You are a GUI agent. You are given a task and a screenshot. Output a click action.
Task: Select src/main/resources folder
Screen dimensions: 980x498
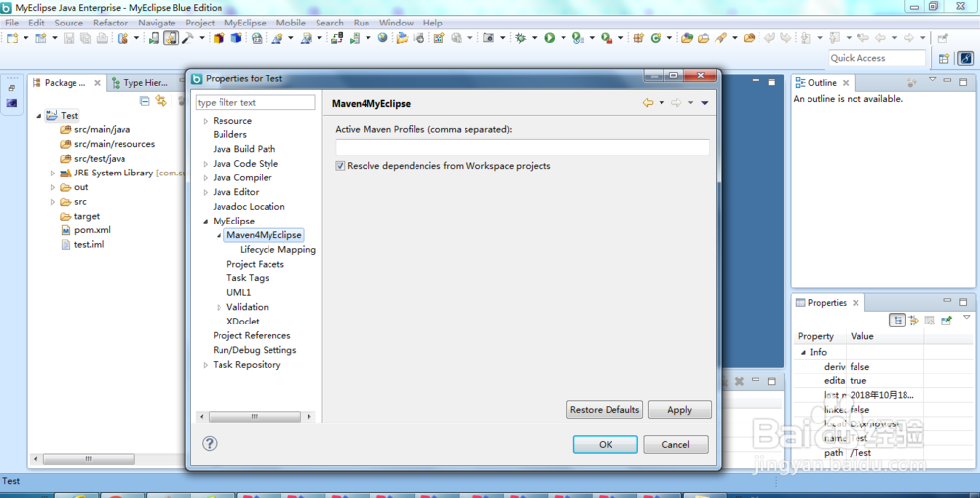tap(115, 144)
